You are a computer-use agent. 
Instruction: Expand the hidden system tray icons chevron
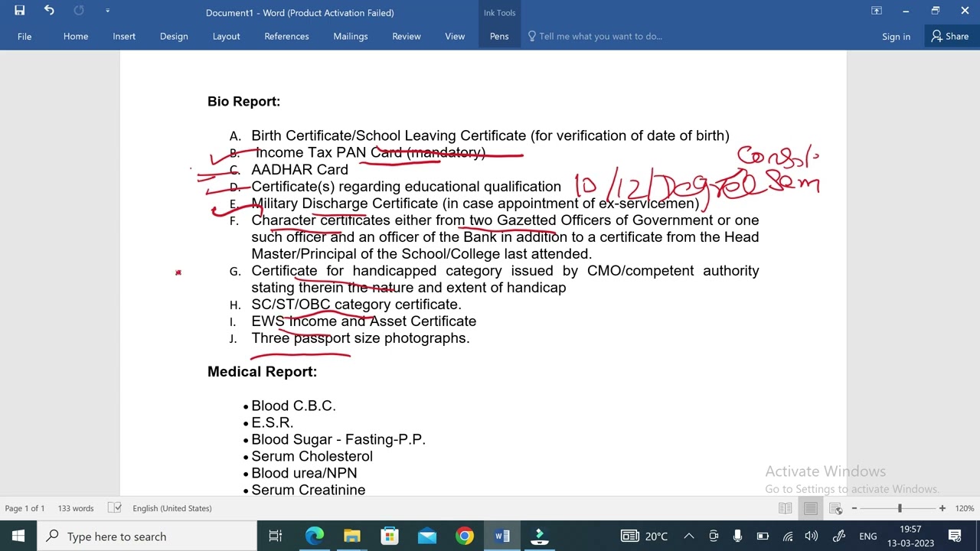pyautogui.click(x=688, y=536)
